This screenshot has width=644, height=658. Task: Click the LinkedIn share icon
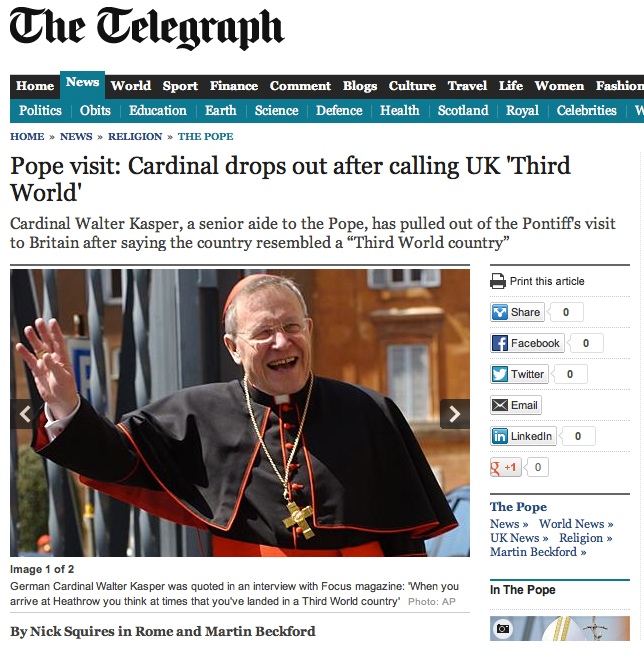[500, 436]
